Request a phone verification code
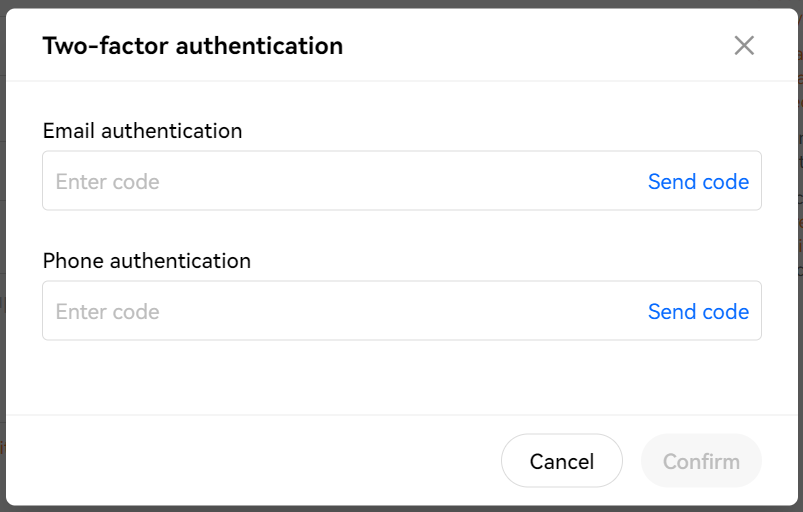The height and width of the screenshot is (512, 803). 698,311
